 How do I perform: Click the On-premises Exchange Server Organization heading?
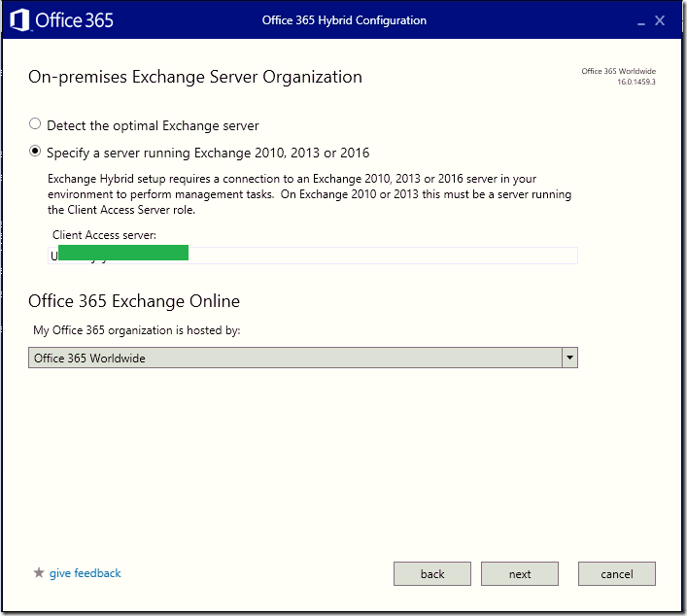tap(195, 77)
